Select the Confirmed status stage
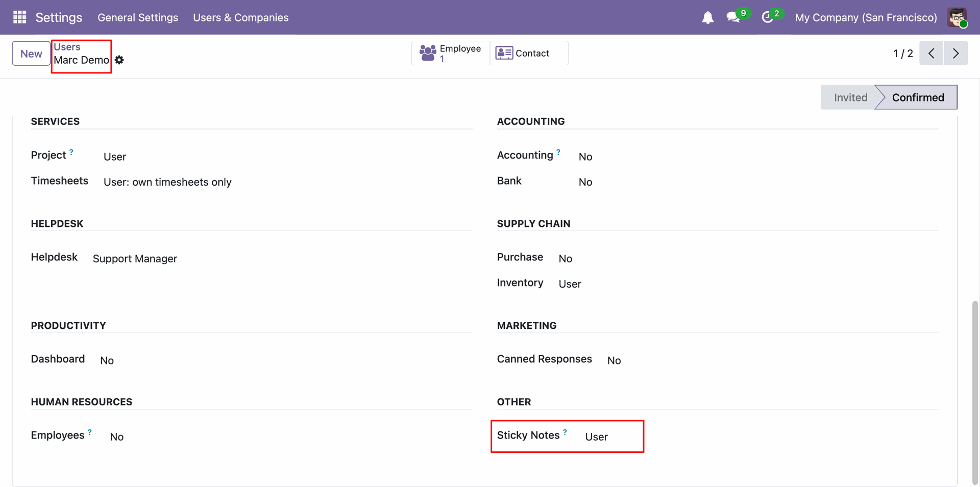 pyautogui.click(x=918, y=97)
